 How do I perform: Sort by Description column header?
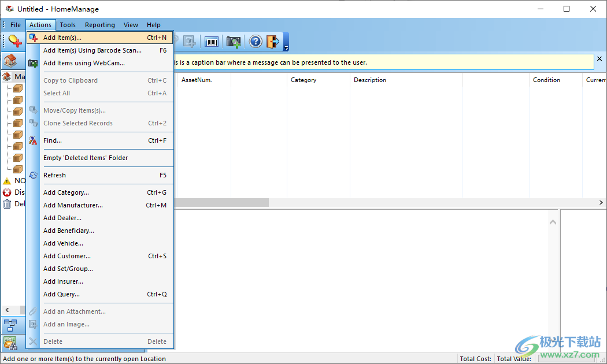(x=406, y=80)
